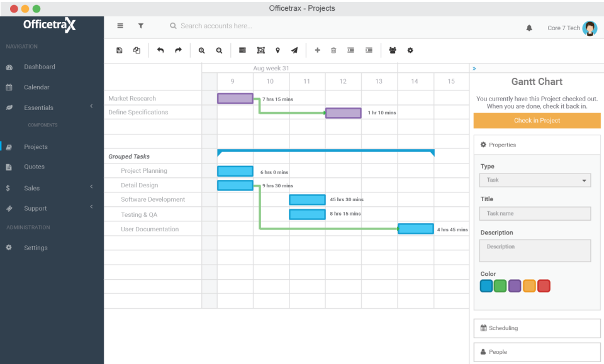Click the Grouped Tasks summary bar
604x364 pixels.
pyautogui.click(x=326, y=152)
